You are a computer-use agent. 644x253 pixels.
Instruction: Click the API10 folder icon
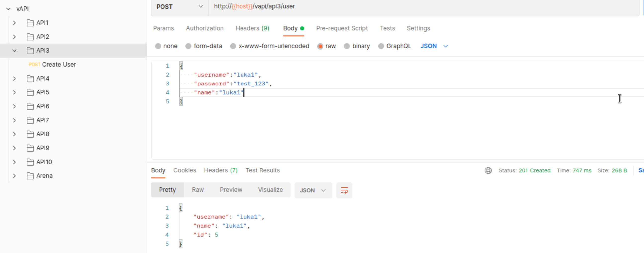coord(30,162)
